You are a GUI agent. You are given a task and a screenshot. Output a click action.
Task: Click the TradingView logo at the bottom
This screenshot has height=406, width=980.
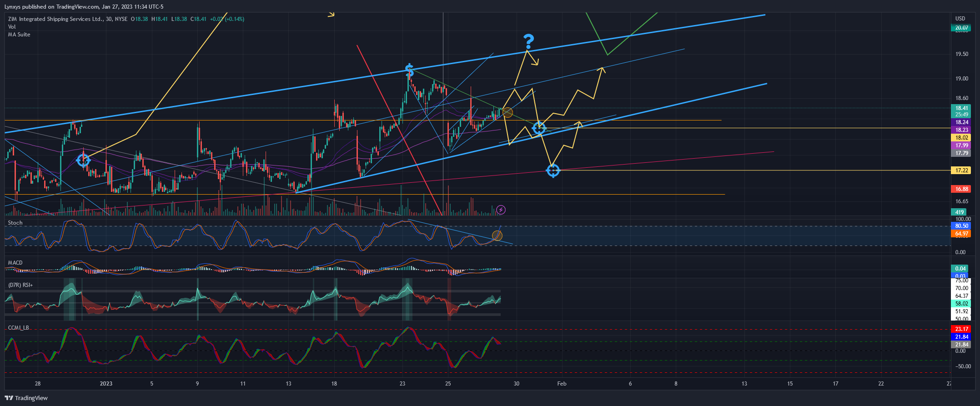[x=26, y=398]
